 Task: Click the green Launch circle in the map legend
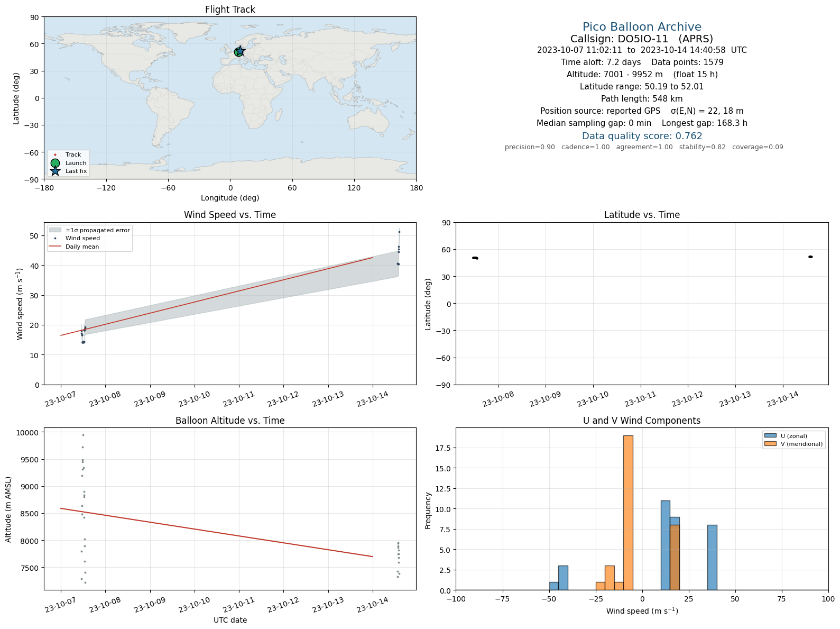(55, 163)
